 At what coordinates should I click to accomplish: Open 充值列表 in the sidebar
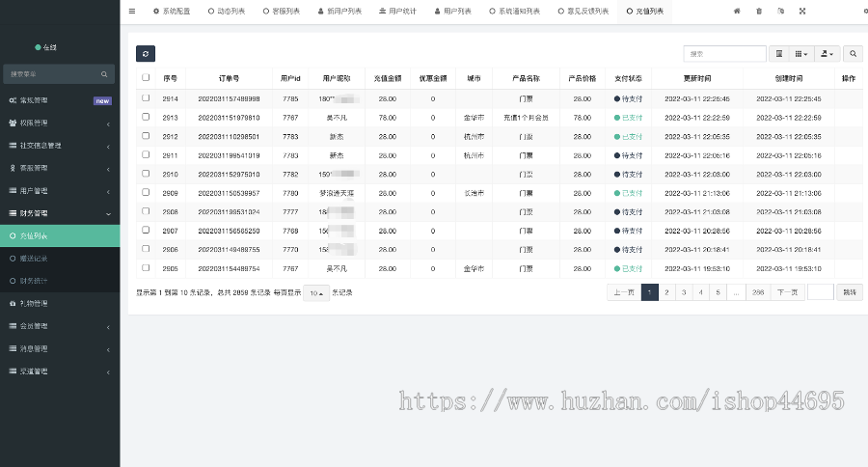[60, 236]
